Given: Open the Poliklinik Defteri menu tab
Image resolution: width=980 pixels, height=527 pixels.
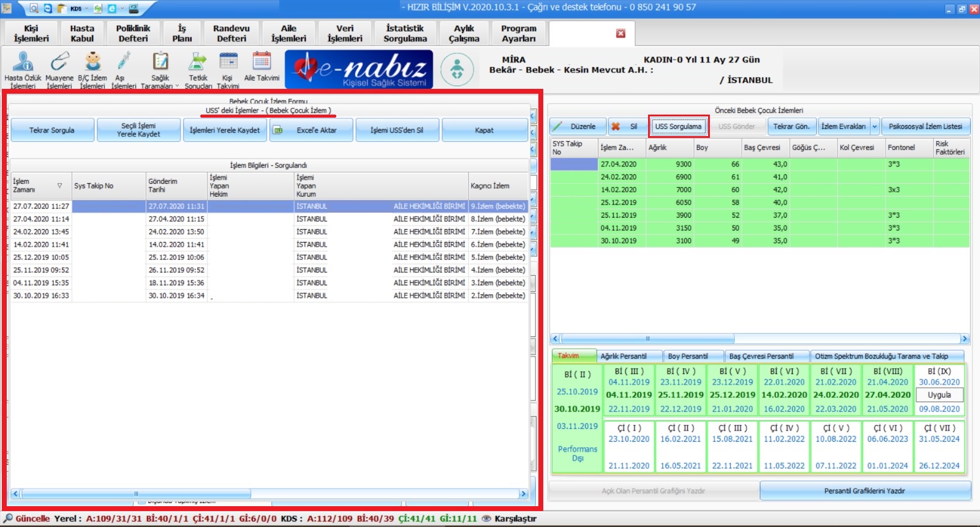Looking at the screenshot, I should (x=133, y=34).
